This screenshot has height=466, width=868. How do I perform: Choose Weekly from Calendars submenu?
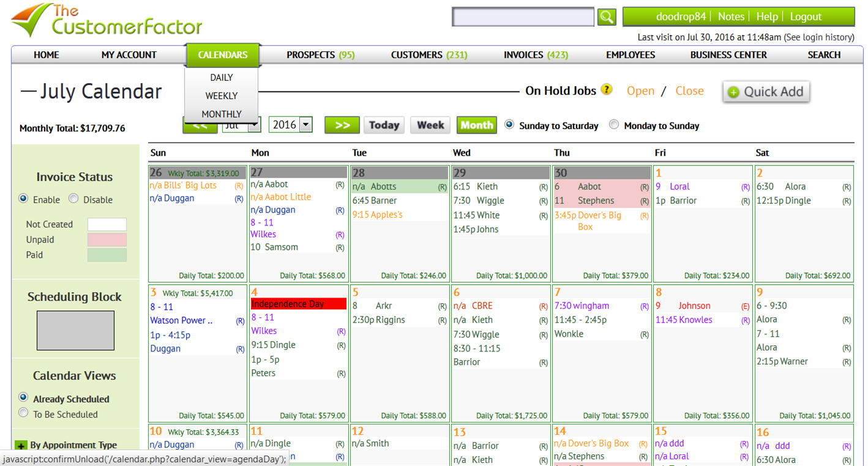click(x=221, y=96)
